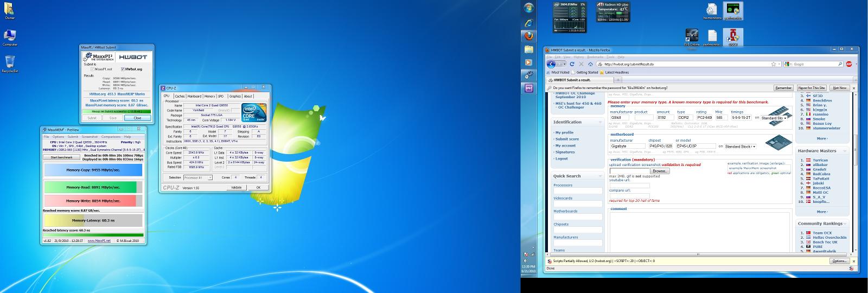
Task: Click the youtube url input field
Action: point(629,185)
